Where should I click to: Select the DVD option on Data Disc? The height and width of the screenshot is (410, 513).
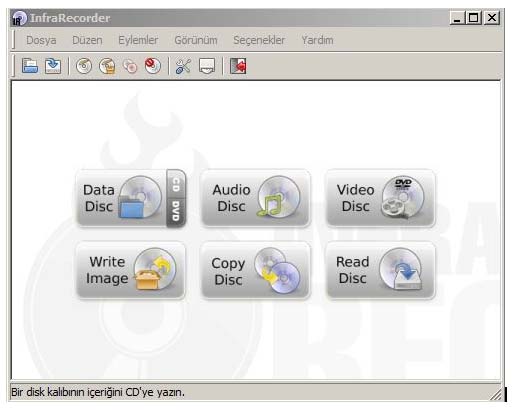point(176,213)
